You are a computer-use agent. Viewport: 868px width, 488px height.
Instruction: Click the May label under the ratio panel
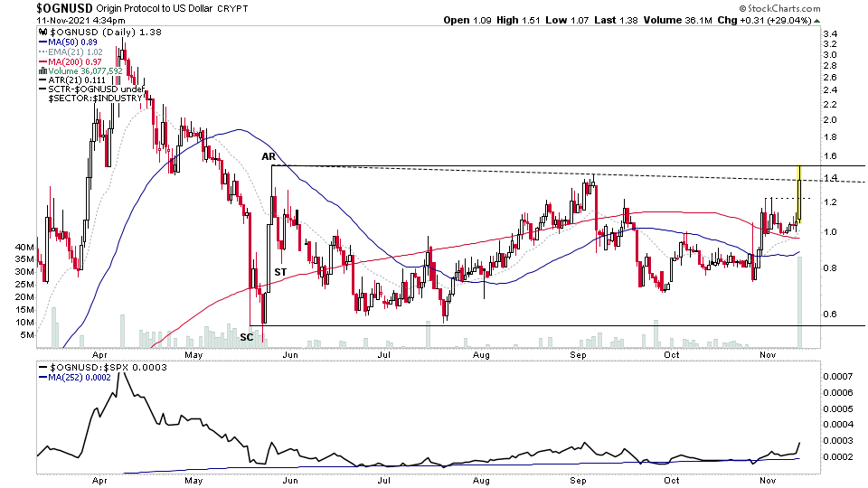coord(193,480)
